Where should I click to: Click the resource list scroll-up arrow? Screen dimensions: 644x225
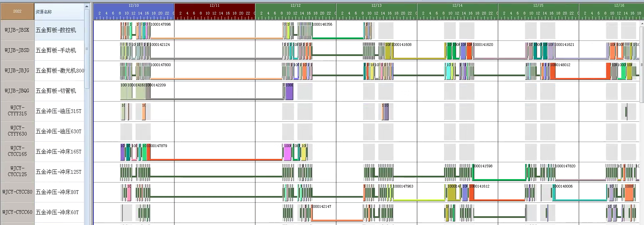[x=87, y=6]
